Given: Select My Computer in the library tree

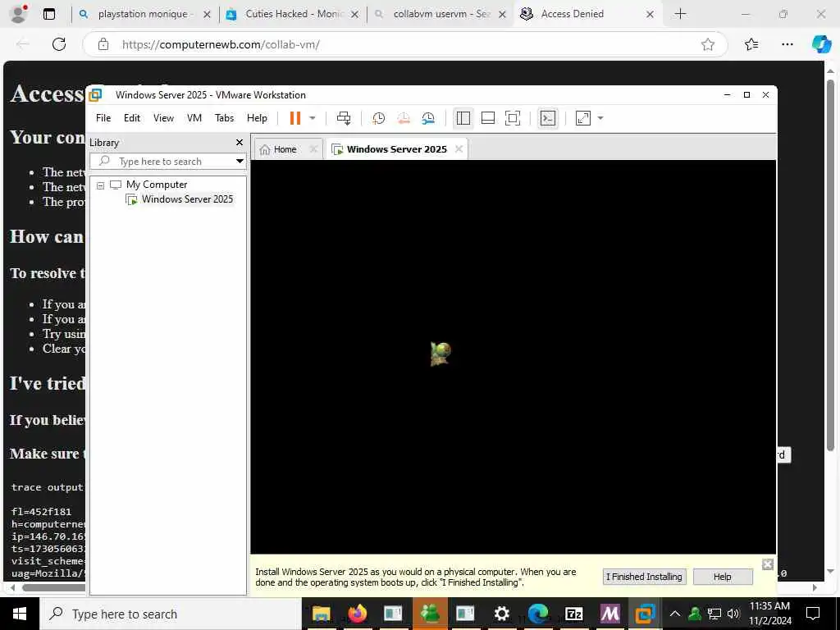Looking at the screenshot, I should click(x=157, y=185).
